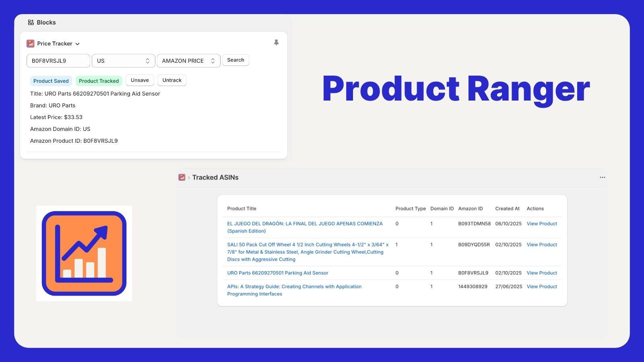Screen dimensions: 644x362
Task: Toggle the Product Tracked badge
Action: (x=99, y=80)
